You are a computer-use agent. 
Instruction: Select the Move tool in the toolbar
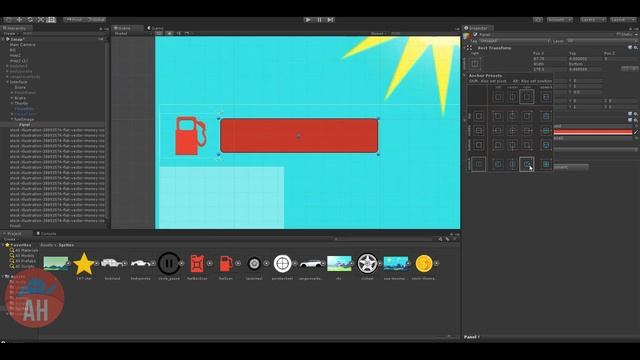[19, 20]
